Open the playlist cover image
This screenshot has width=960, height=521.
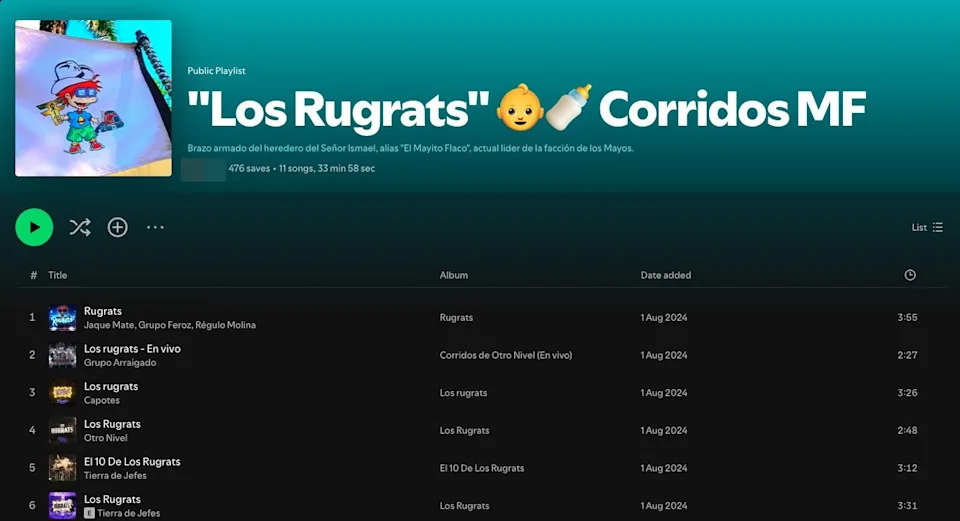click(x=93, y=98)
